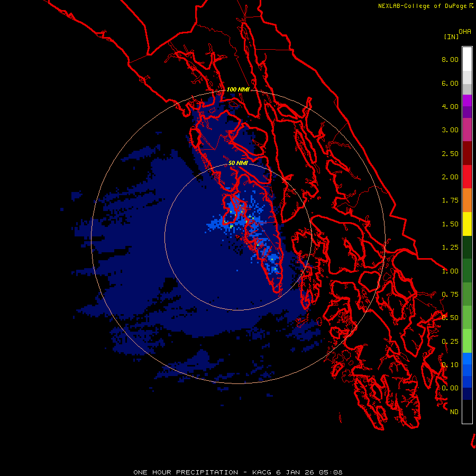The image size is (476, 476).
Task: Select the 0.75 legend value
Action: [450, 295]
